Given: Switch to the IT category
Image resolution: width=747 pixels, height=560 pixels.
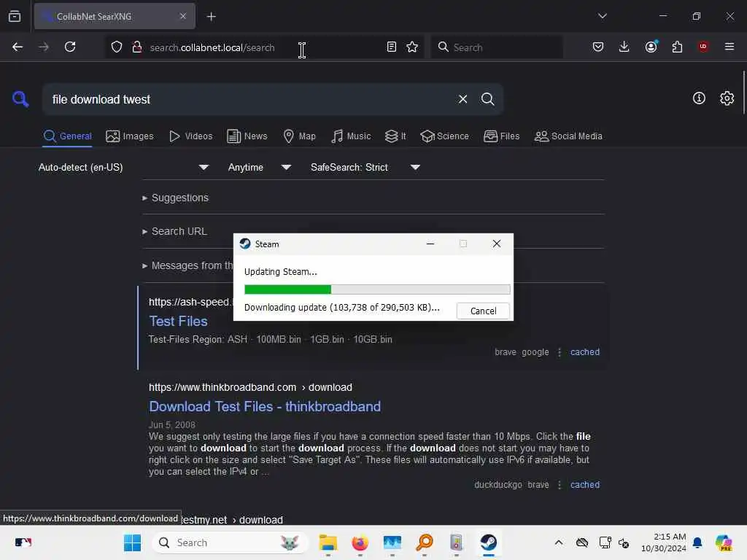Looking at the screenshot, I should point(395,136).
